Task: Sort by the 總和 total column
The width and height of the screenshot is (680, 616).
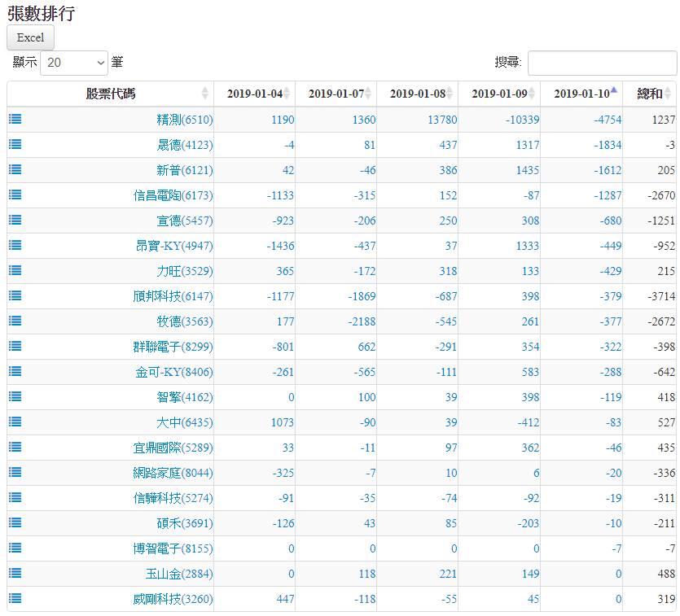Action: [x=649, y=94]
